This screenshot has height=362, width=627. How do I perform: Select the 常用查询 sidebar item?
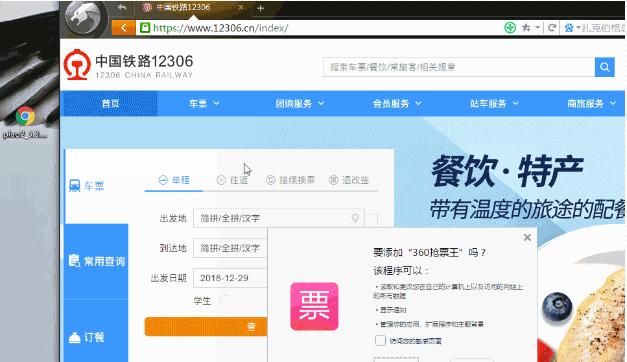96,261
